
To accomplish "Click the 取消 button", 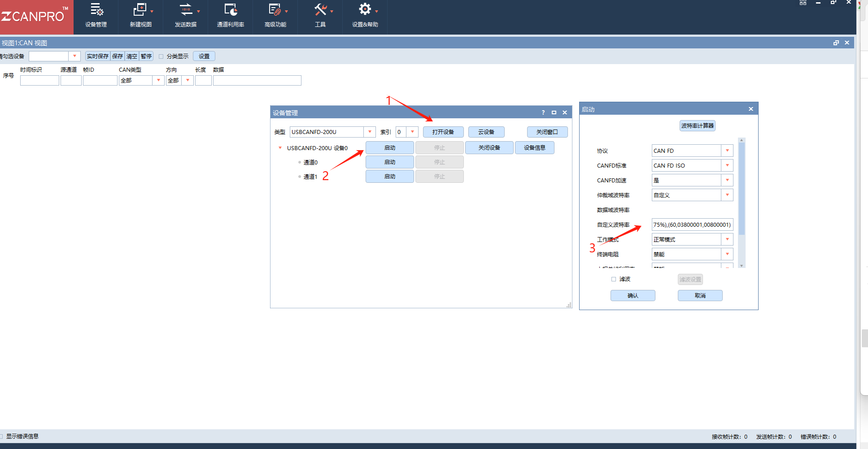I will click(x=700, y=295).
